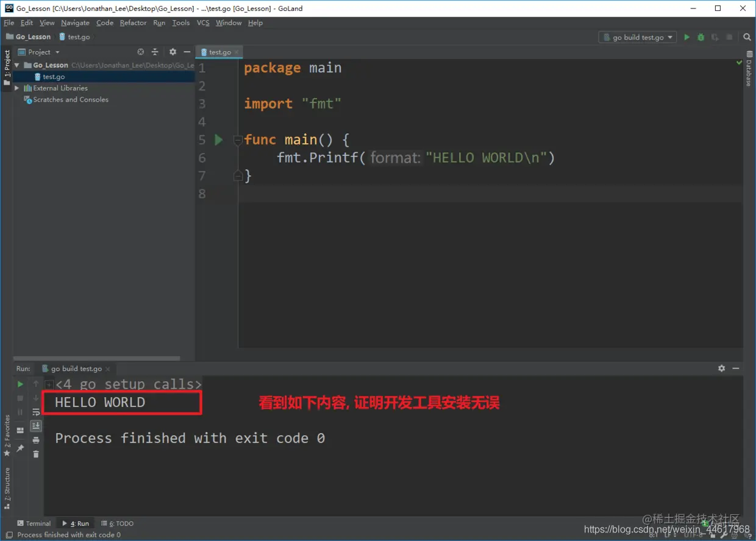Image resolution: width=756 pixels, height=541 pixels.
Task: Toggle scroll to end in Run console
Action: 36,426
